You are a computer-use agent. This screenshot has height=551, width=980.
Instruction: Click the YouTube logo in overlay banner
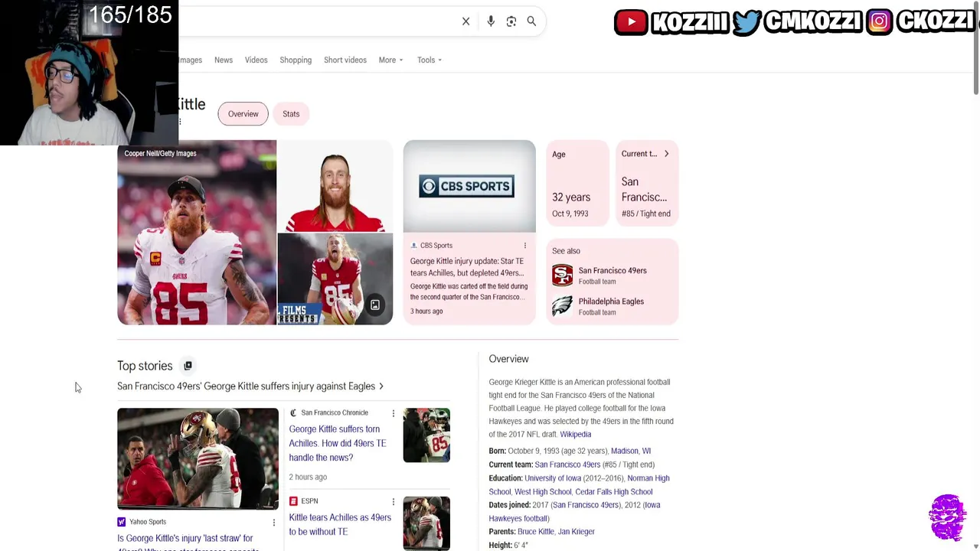631,22
